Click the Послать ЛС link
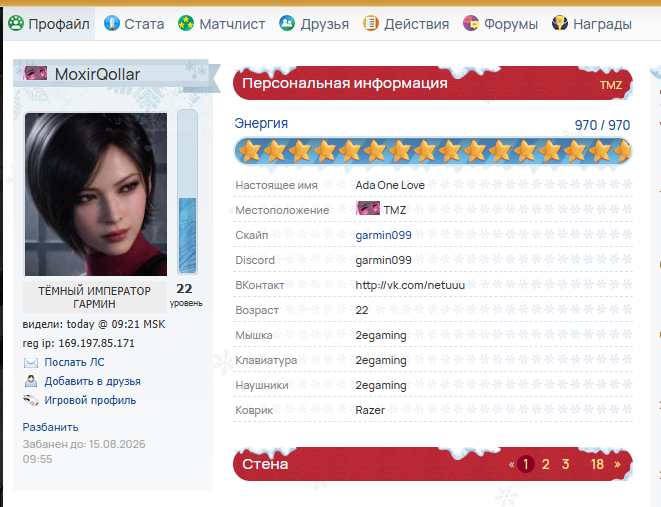 (x=75, y=362)
